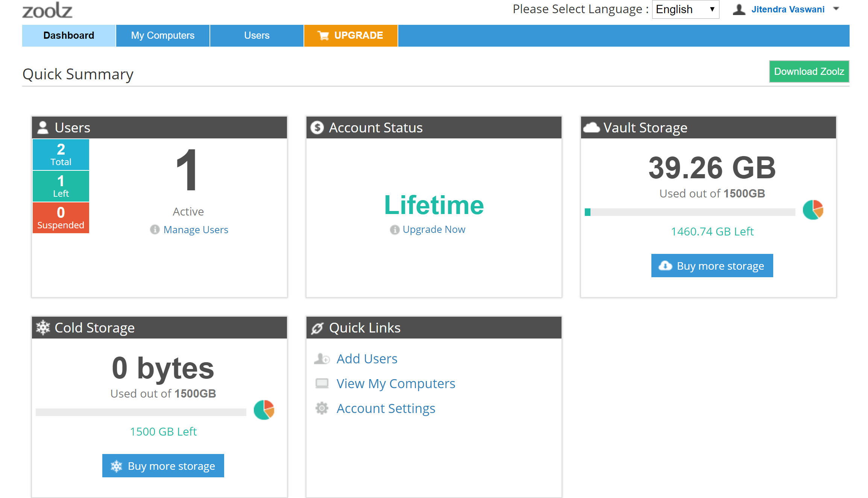Click info icon next to Manage Users
Image resolution: width=868 pixels, height=498 pixels.
coord(155,229)
